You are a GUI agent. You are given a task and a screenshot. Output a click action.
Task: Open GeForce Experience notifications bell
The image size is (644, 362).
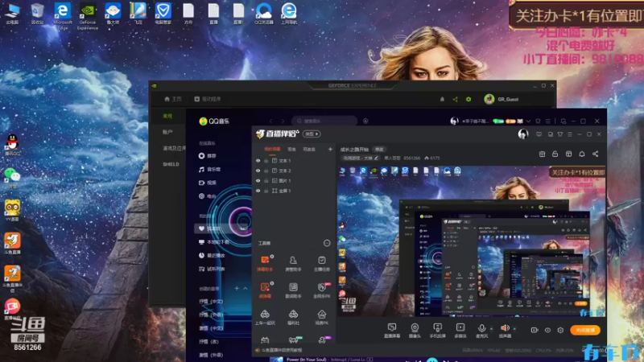(x=442, y=99)
